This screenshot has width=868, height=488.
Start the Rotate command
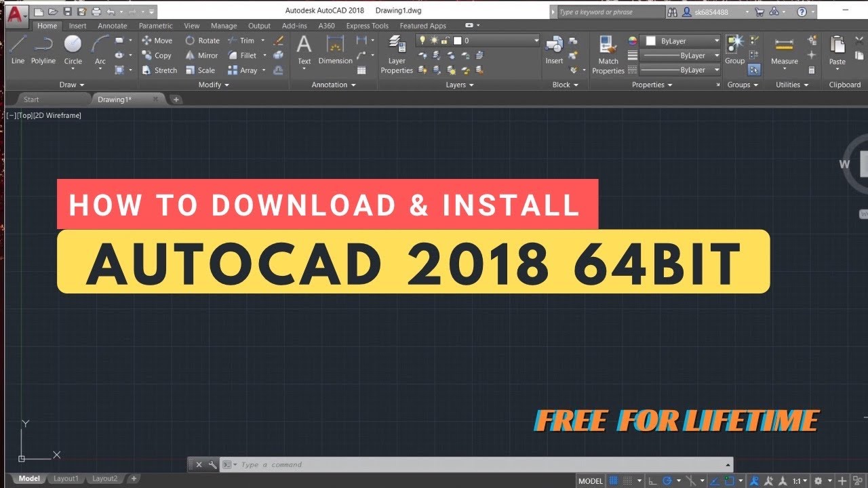(x=203, y=41)
